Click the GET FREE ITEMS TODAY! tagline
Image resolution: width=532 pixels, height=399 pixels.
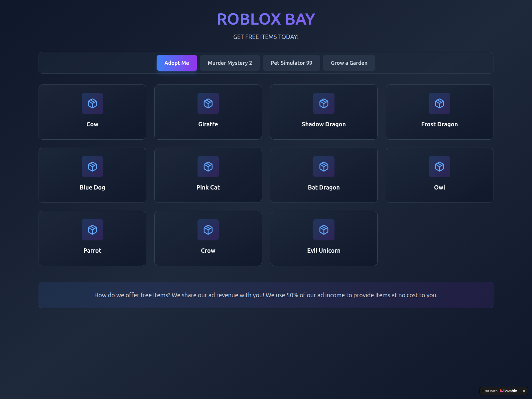[266, 37]
